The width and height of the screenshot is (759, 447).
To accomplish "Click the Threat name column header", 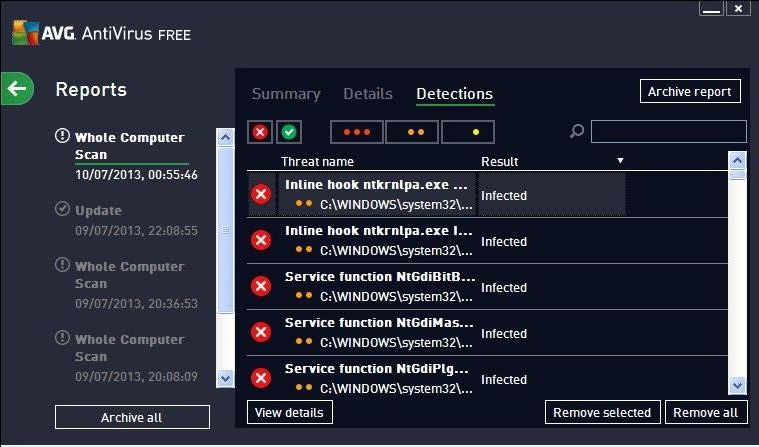I will coord(318,161).
